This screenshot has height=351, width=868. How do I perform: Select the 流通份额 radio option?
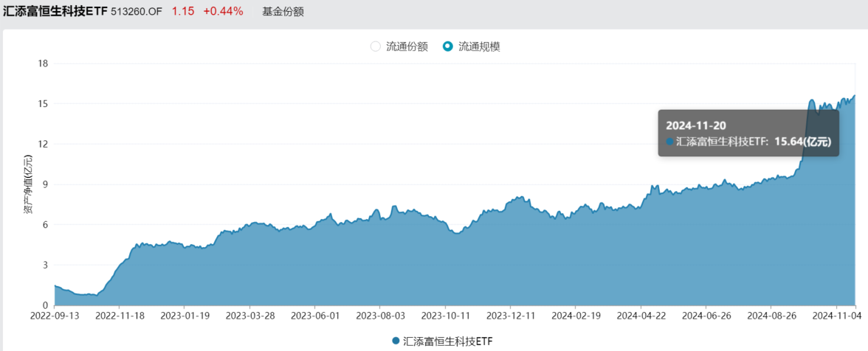tap(399, 47)
